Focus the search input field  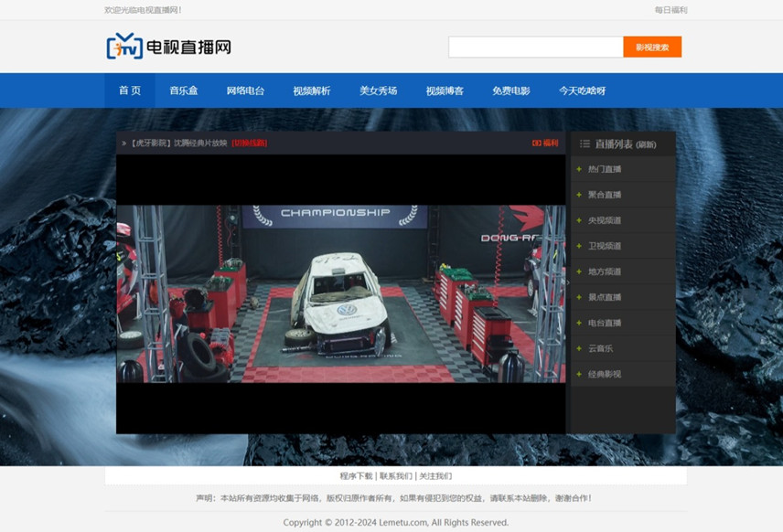pos(536,47)
